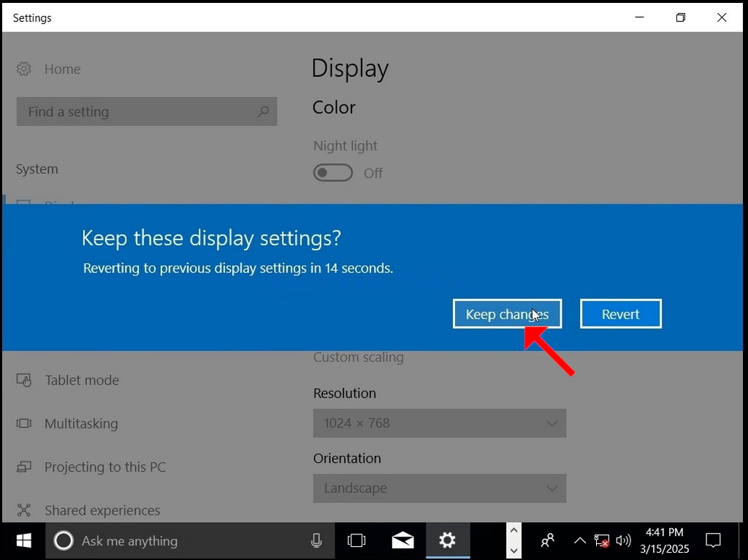Open the Mail app on taskbar
This screenshot has height=560, width=748.
(402, 540)
